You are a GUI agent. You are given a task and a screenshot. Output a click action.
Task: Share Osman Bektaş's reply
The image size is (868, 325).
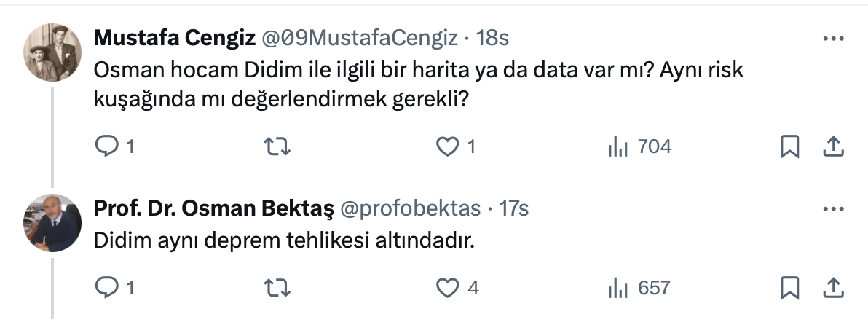[x=832, y=288]
